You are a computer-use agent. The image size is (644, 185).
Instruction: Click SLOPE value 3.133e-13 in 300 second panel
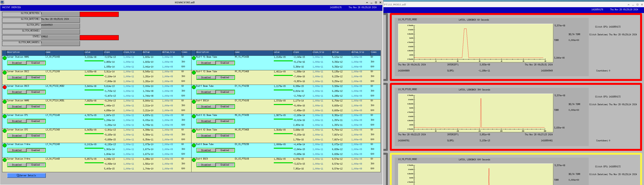[485, 141]
